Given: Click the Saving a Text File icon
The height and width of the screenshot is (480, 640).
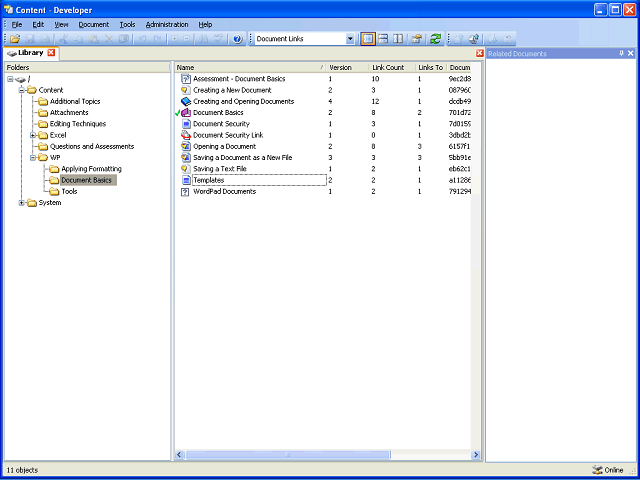Looking at the screenshot, I should click(186, 169).
